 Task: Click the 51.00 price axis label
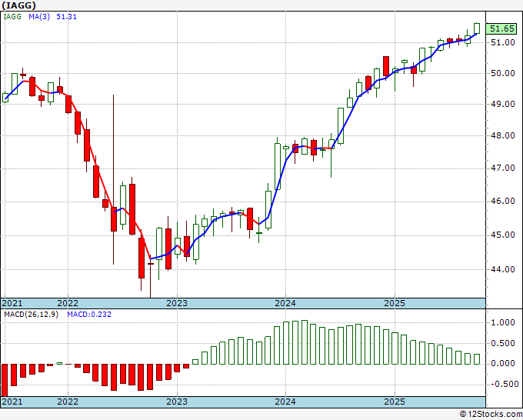pos(503,43)
